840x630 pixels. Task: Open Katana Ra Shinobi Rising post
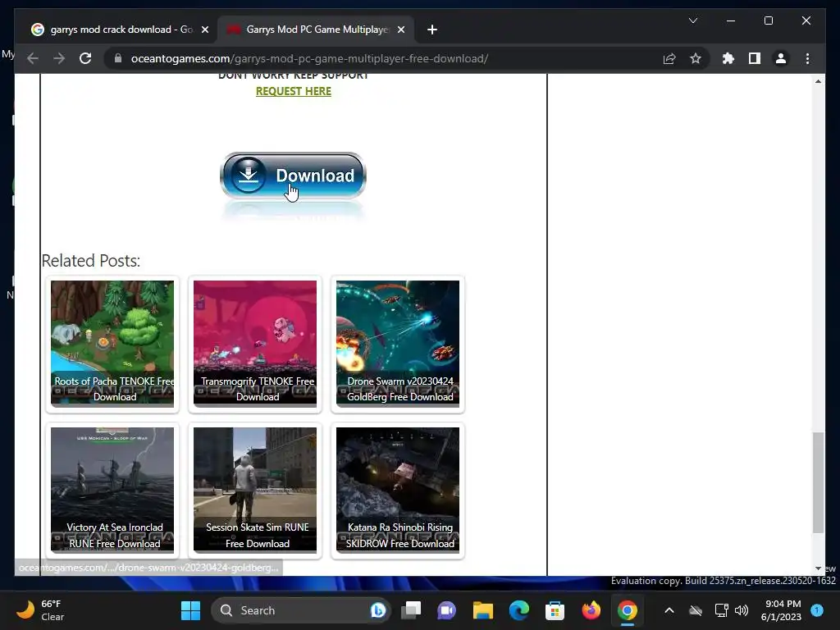[398, 491]
